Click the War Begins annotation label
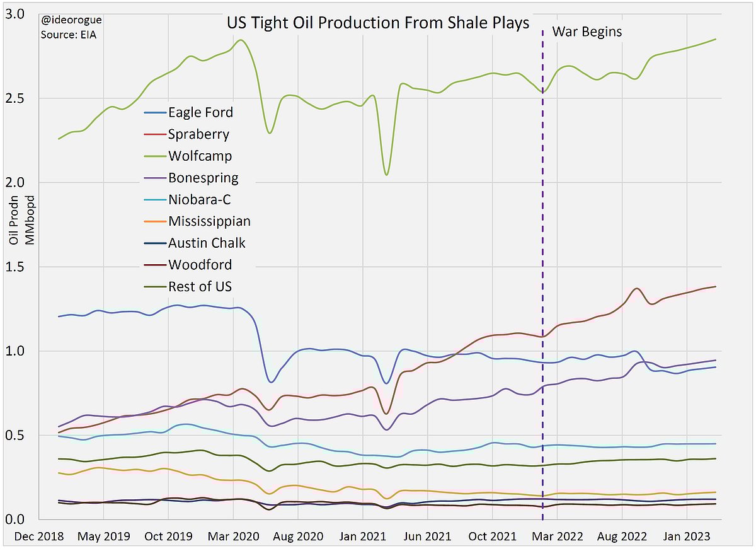The height and width of the screenshot is (551, 756). (x=587, y=32)
